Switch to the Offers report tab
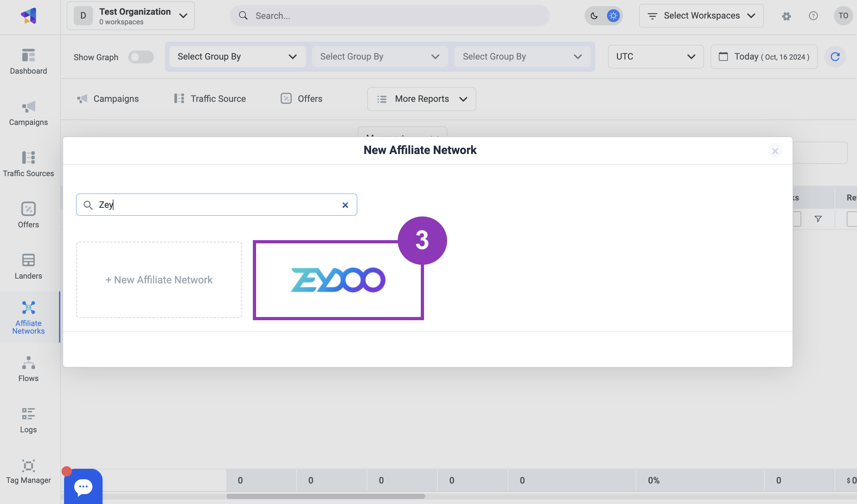 301,99
